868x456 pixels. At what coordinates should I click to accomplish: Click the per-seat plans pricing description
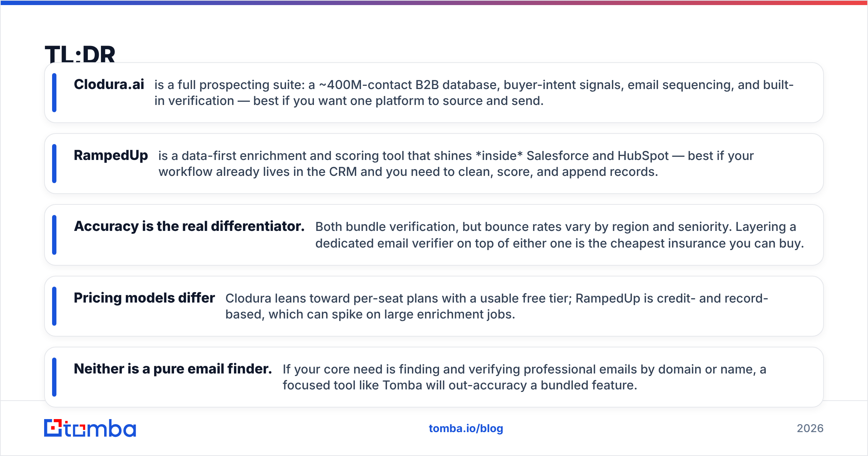(x=497, y=306)
